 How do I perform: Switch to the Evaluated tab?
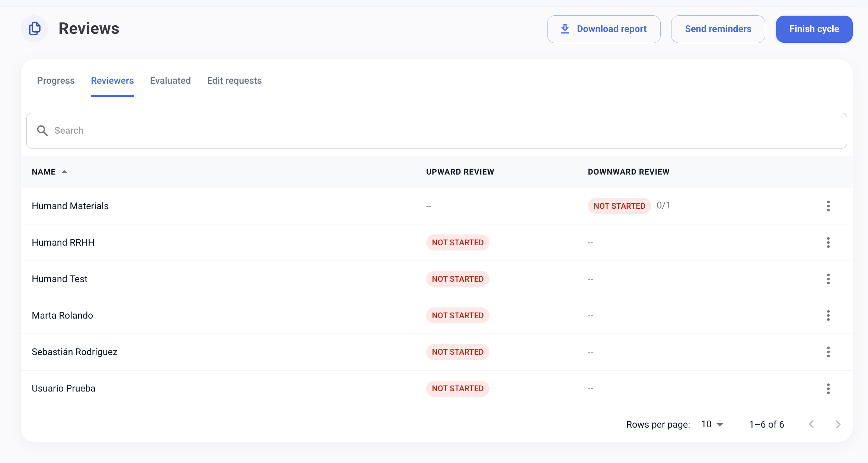coord(170,81)
